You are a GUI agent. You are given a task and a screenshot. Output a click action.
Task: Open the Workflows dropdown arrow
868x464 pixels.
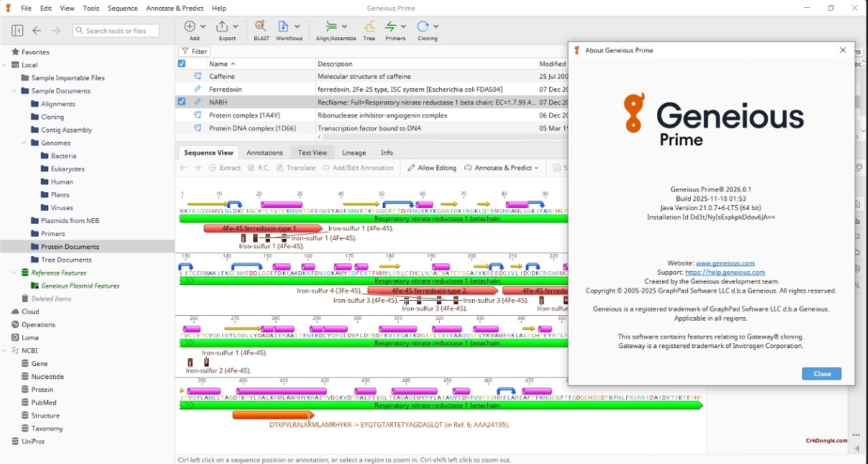297,27
